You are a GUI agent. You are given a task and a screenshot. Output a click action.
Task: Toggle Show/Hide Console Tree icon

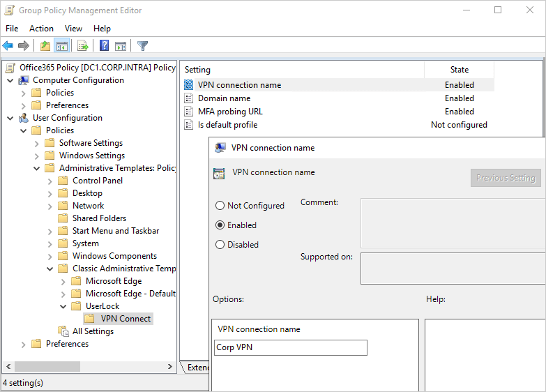[x=61, y=46]
